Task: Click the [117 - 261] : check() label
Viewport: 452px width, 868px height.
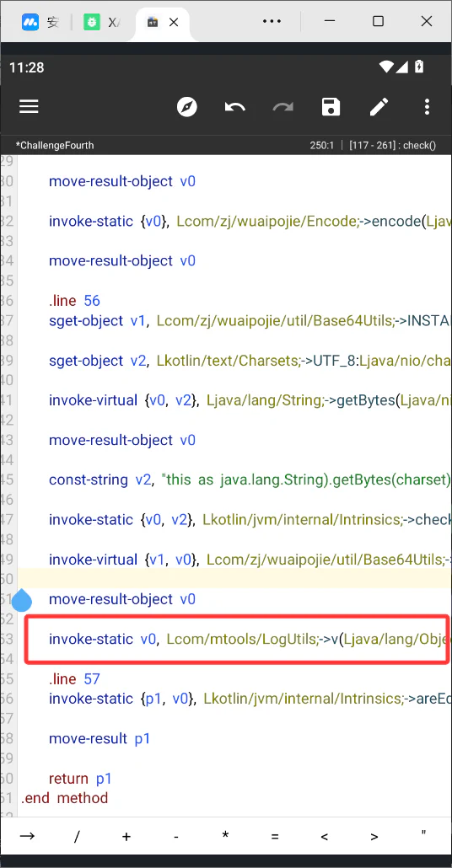Action: pyautogui.click(x=392, y=146)
